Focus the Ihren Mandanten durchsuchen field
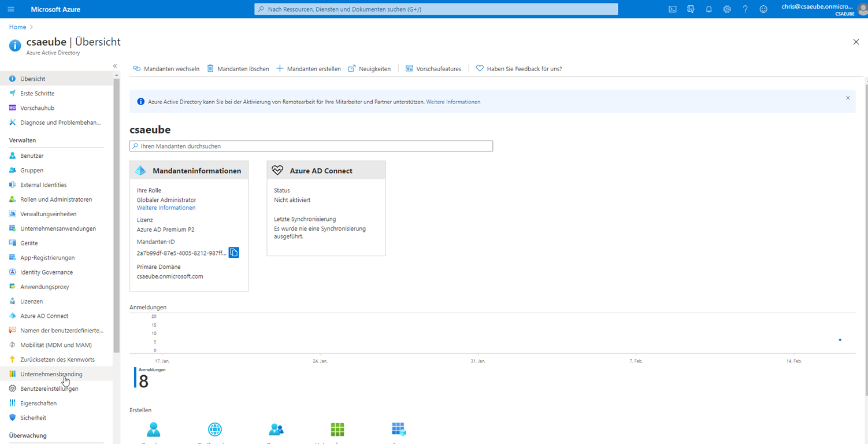Viewport: 868px width, 444px height. 311,146
